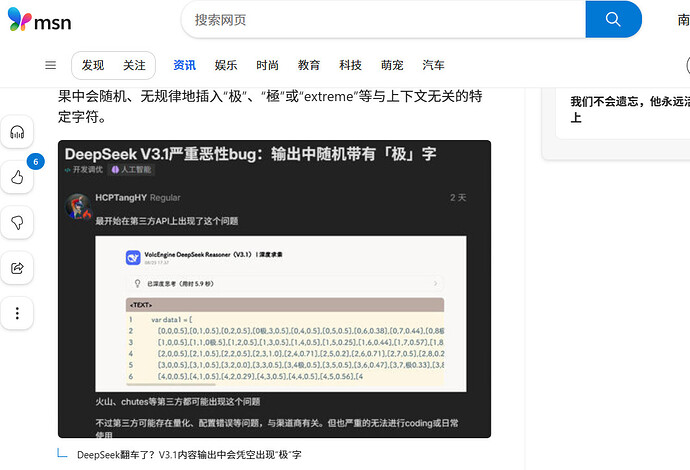Like the article with the thumbs up icon
This screenshot has height=470, width=690.
[17, 177]
